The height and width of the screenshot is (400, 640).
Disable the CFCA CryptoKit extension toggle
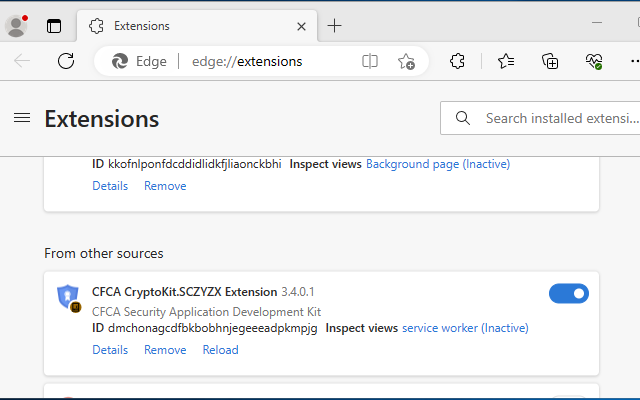coord(568,293)
